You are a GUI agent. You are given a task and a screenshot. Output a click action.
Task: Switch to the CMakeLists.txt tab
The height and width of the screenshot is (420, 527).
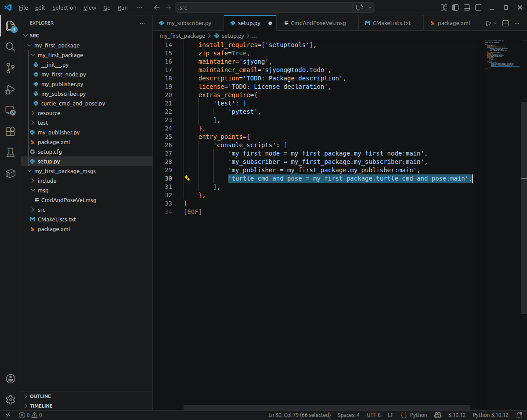[391, 23]
